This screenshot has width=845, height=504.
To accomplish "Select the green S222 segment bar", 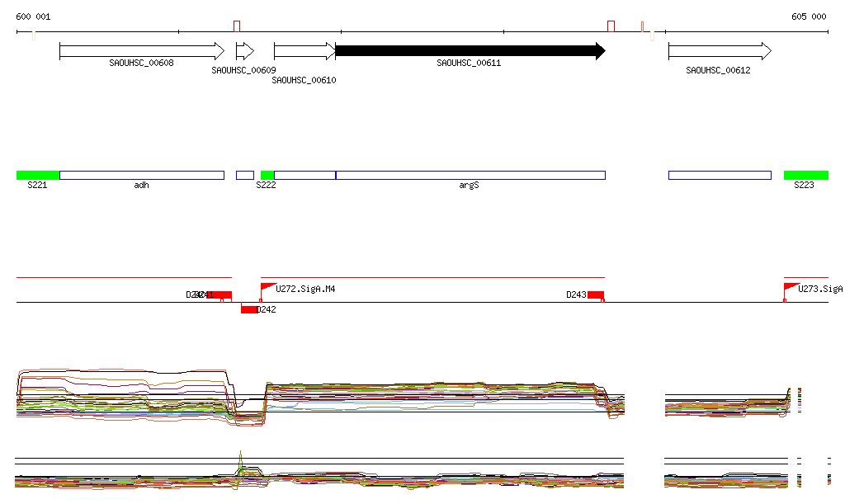I will (267, 175).
